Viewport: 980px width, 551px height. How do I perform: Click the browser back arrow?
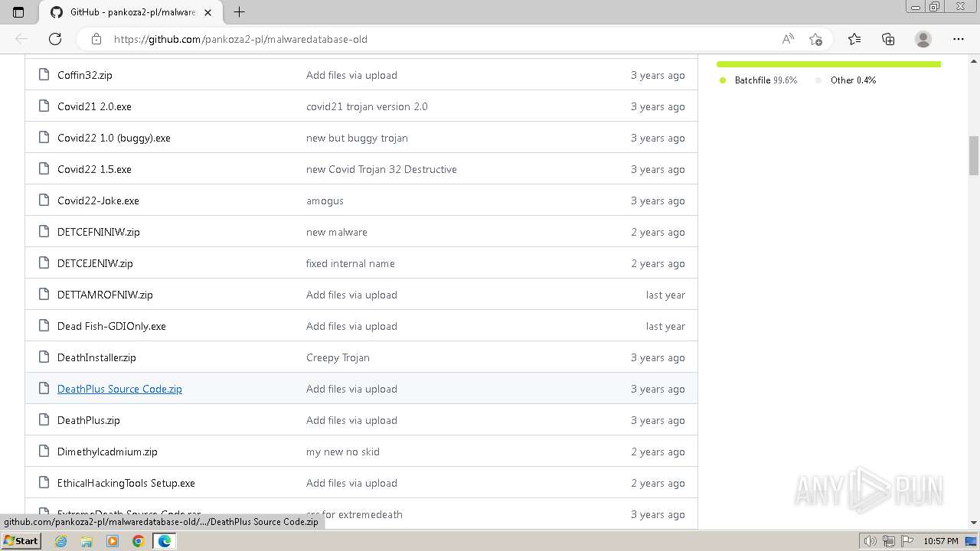pos(21,39)
